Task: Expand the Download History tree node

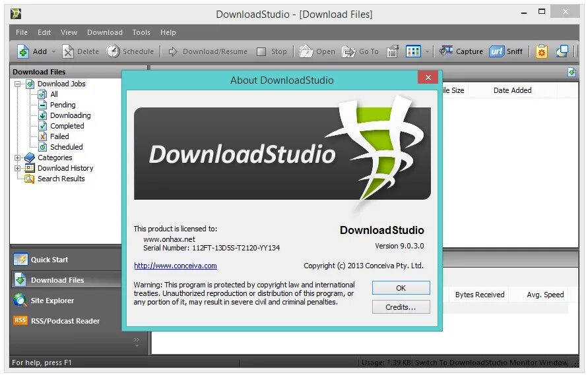Action: click(18, 168)
